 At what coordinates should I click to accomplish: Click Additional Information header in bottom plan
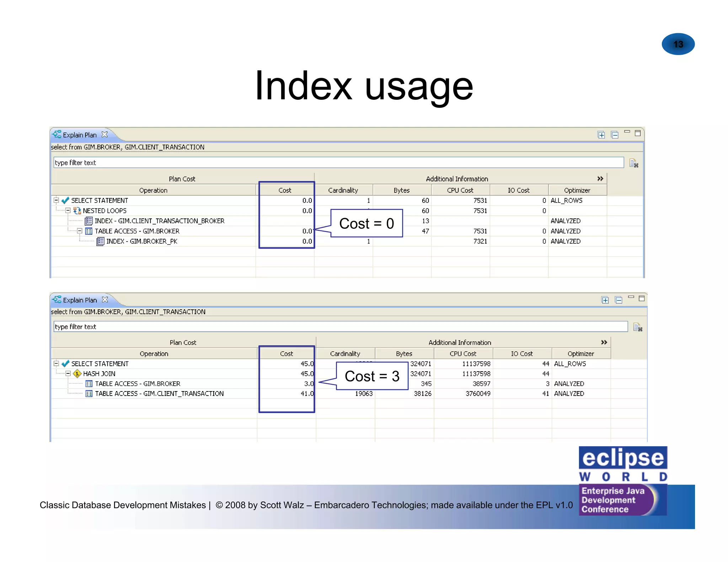click(460, 342)
